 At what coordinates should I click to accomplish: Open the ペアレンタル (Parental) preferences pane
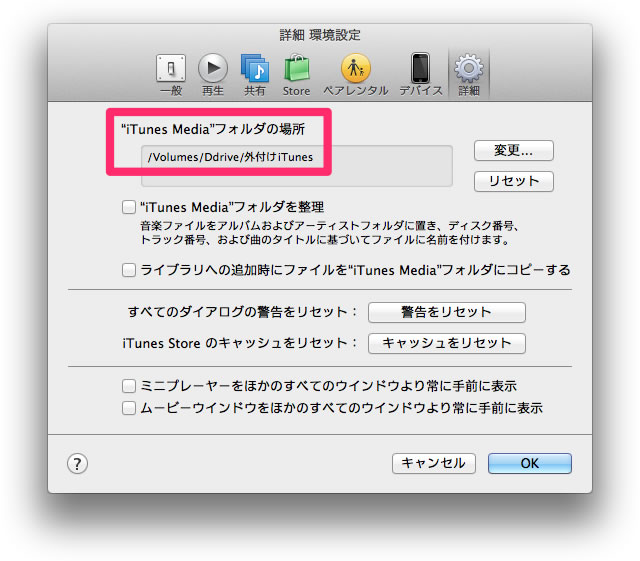(356, 75)
